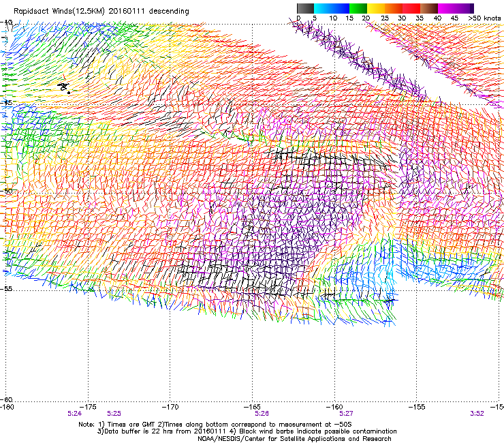This screenshot has height=443, width=504.
Task: Click the legend label "40"
Action: tap(437, 18)
